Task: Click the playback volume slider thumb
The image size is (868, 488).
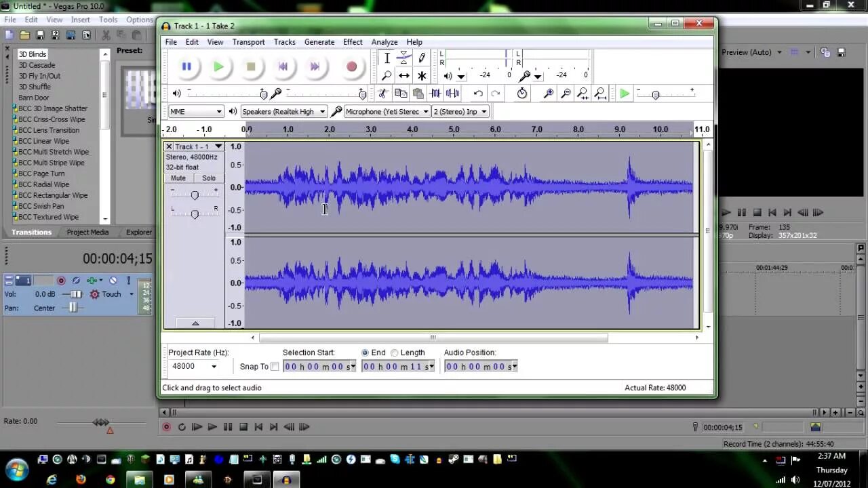Action: pyautogui.click(x=264, y=94)
